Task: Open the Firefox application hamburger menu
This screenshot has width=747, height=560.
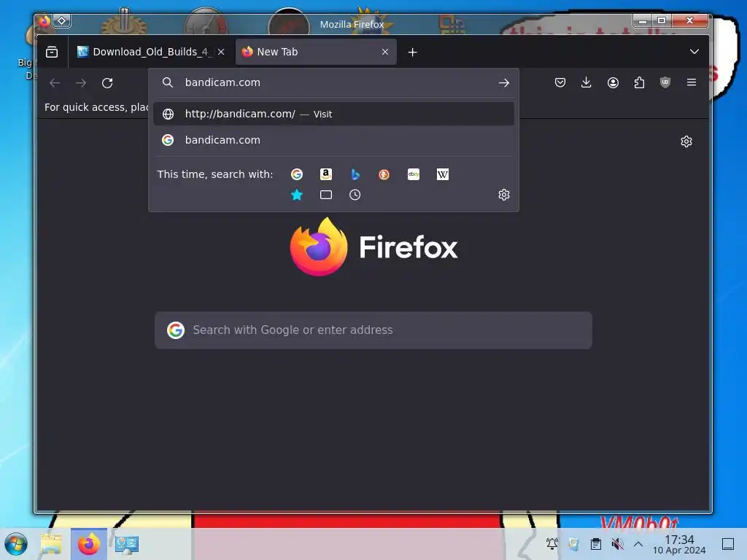Action: pyautogui.click(x=692, y=83)
